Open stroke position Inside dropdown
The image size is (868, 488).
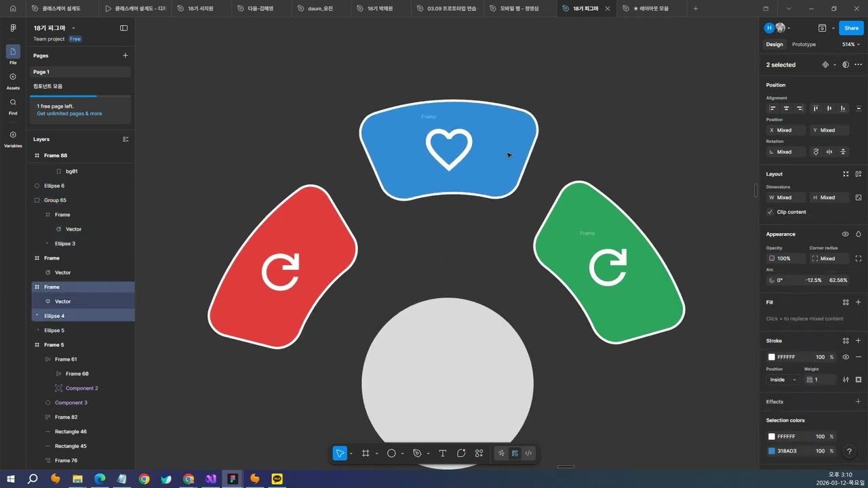(784, 380)
